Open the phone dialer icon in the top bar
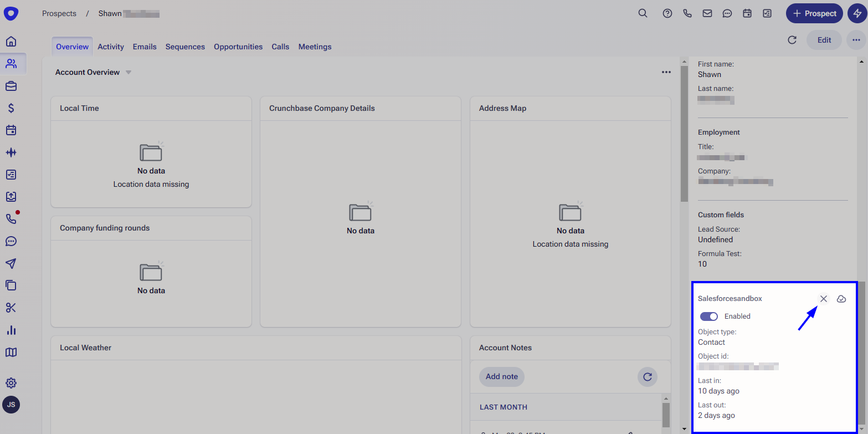868x434 pixels. pyautogui.click(x=687, y=13)
